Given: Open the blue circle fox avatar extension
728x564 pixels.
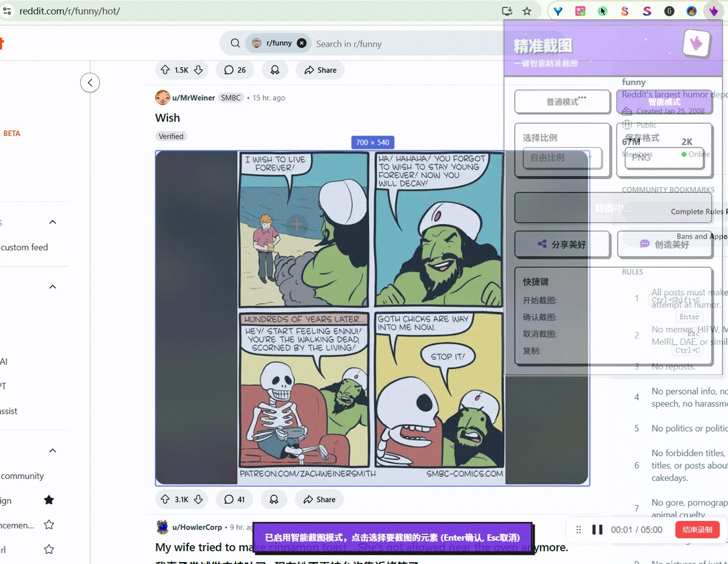Looking at the screenshot, I should 691,11.
